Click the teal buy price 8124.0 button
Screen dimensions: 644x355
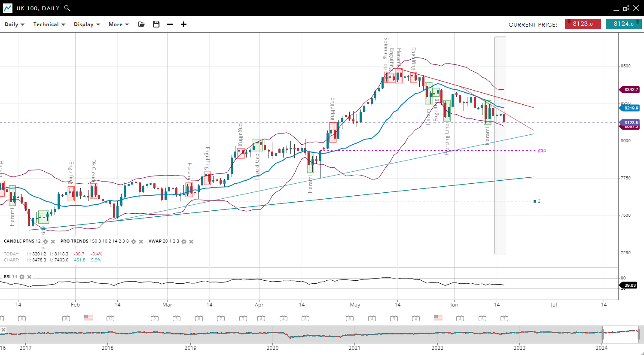coord(623,24)
